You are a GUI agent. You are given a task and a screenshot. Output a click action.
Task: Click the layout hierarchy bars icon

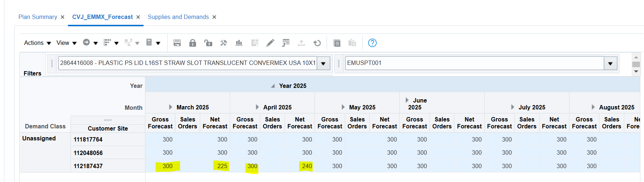[107, 42]
